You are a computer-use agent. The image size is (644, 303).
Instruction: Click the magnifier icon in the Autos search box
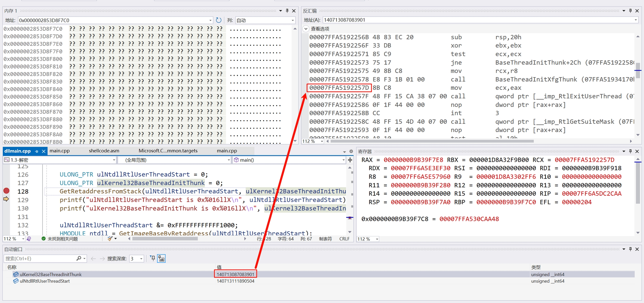[79, 258]
